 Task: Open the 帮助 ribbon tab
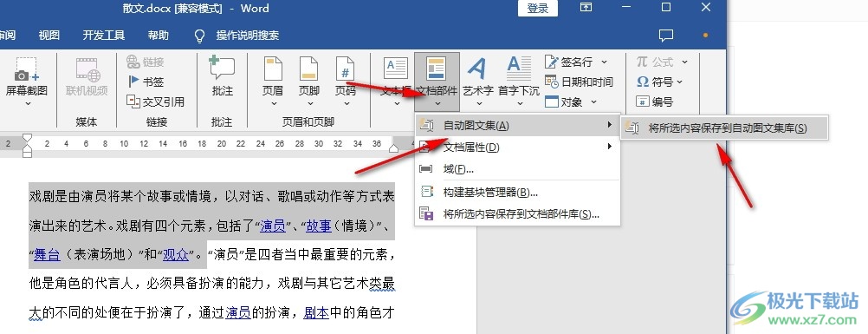coord(159,36)
